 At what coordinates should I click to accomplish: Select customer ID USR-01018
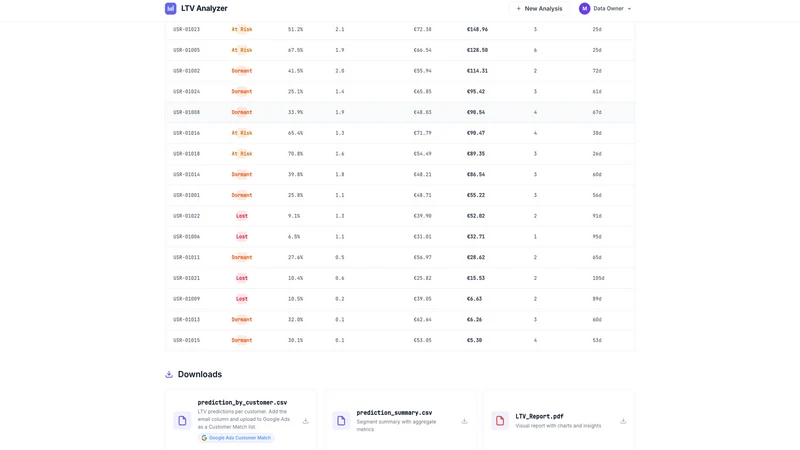pyautogui.click(x=186, y=154)
